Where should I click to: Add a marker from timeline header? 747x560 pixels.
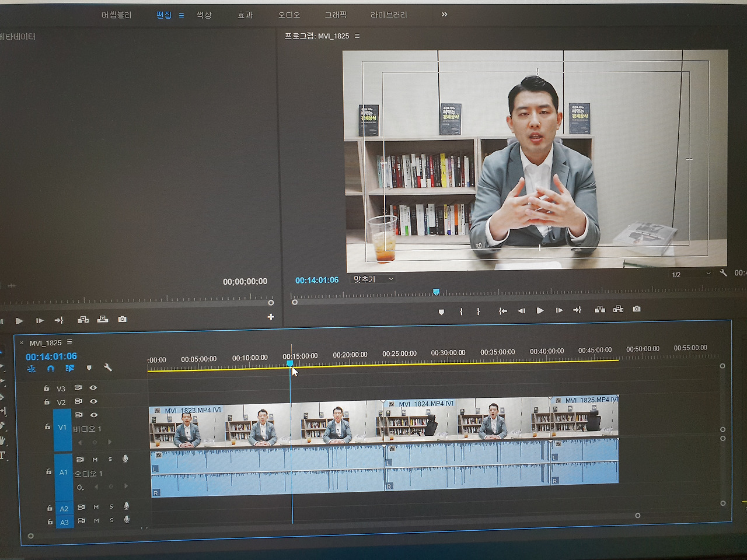point(89,368)
